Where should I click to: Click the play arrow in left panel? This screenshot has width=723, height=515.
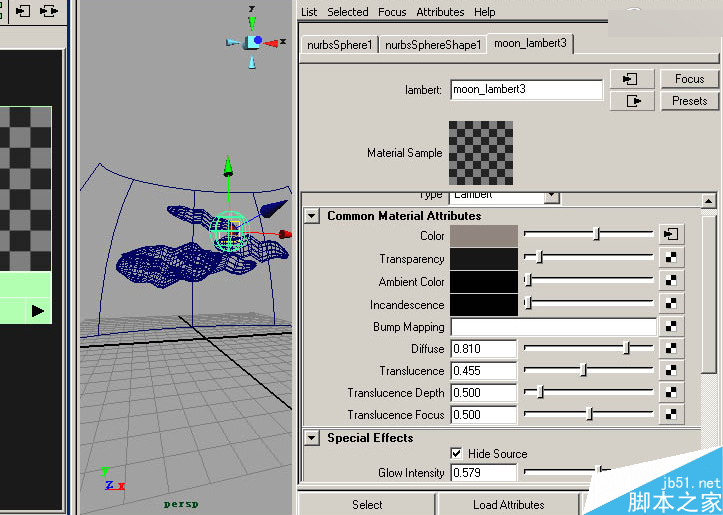click(38, 311)
